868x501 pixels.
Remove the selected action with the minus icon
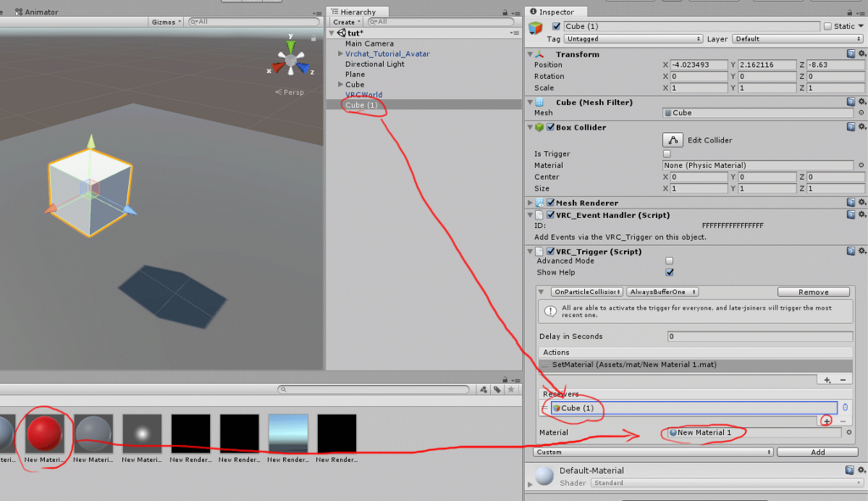[x=843, y=380]
